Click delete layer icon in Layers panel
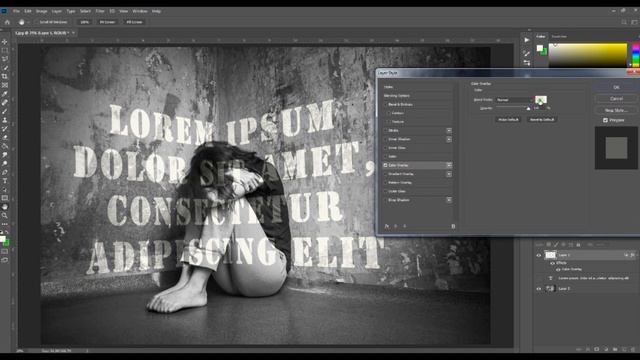This screenshot has height=360, width=640. pyautogui.click(x=633, y=349)
